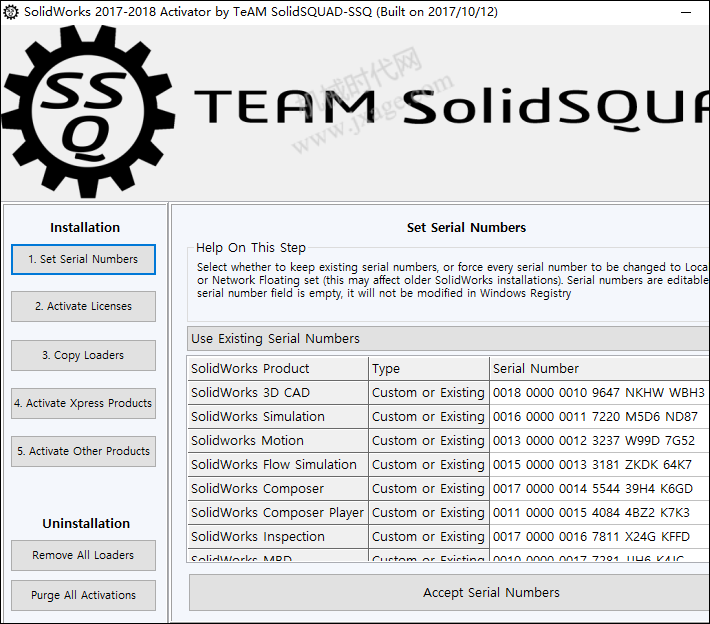The height and width of the screenshot is (624, 710).
Task: Click the Type cell for SolidWorks Flow Simulation
Action: 429,465
